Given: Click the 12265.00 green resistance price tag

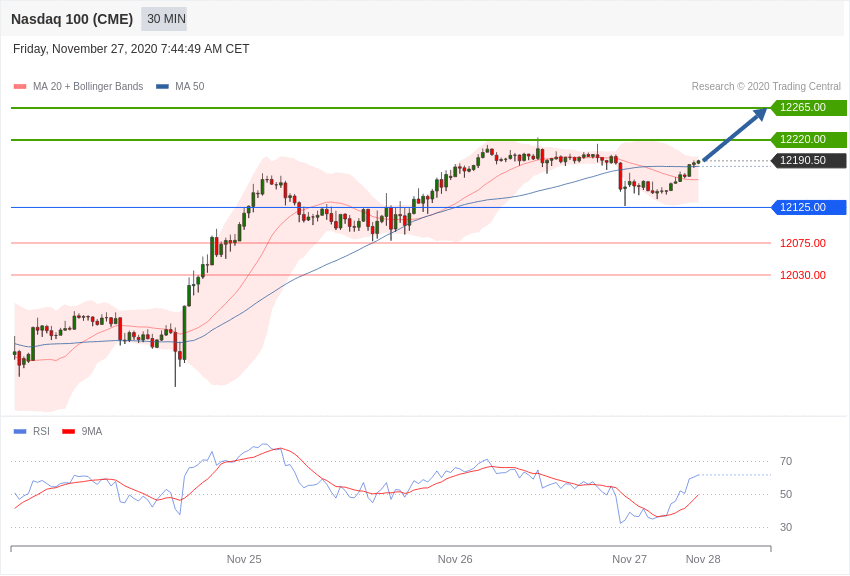Looking at the screenshot, I should tap(809, 107).
